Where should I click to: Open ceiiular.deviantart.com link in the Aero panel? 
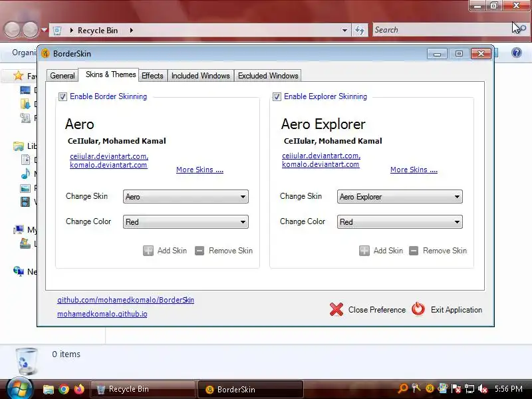point(109,156)
